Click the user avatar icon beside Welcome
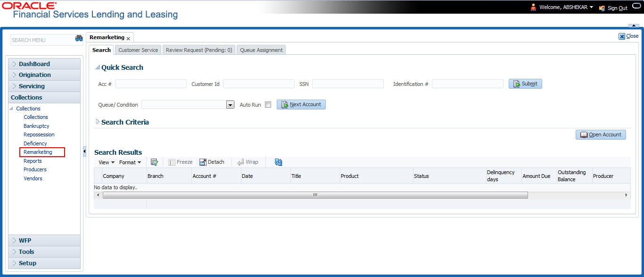Screen dimensions: 644x277 click(534, 8)
